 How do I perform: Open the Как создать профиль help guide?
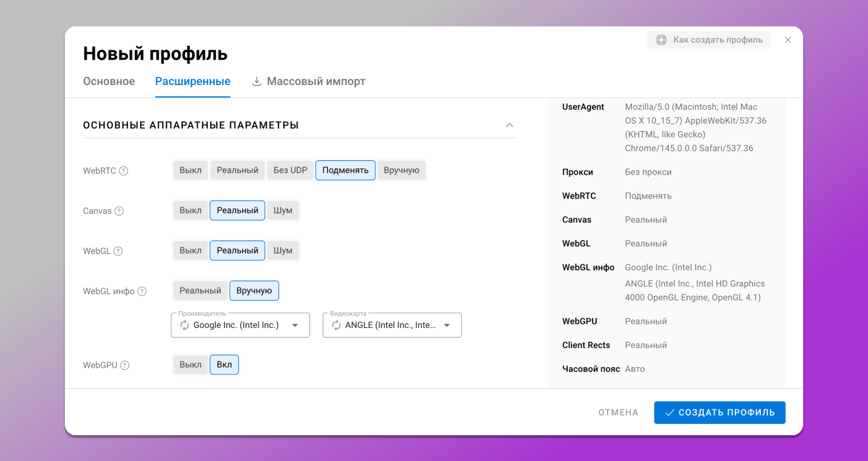tap(709, 40)
